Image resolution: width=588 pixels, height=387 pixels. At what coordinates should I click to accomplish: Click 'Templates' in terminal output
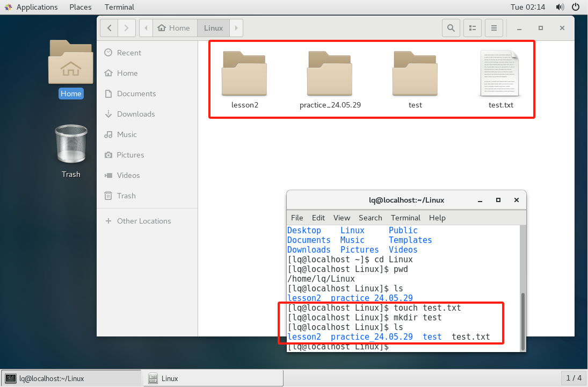click(x=410, y=240)
